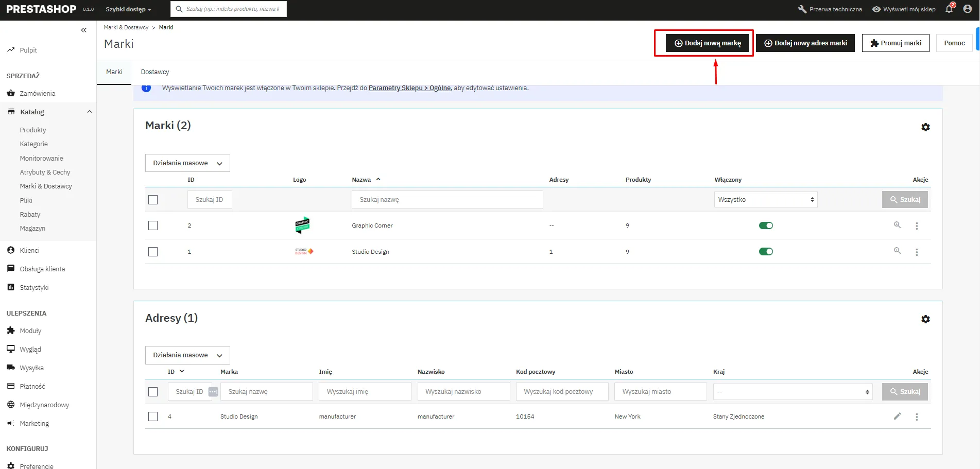980x469 pixels.
Task: Click the user profile avatar icon
Action: click(967, 9)
